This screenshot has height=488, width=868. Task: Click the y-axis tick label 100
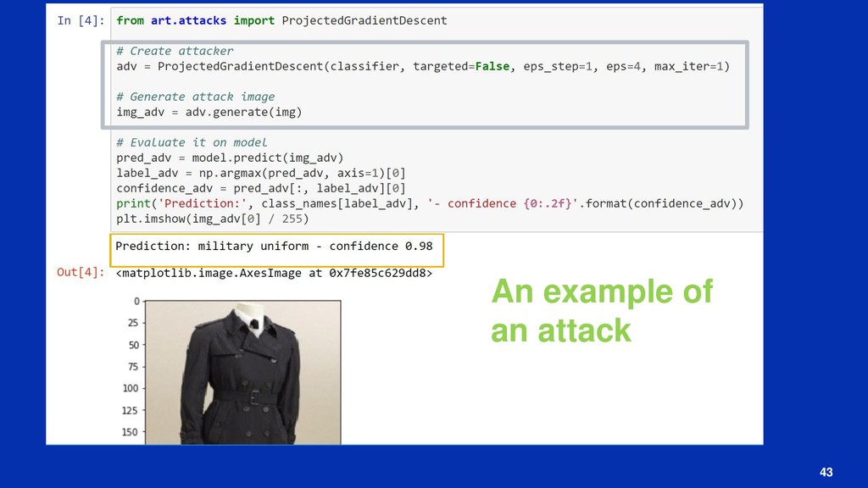coord(131,388)
